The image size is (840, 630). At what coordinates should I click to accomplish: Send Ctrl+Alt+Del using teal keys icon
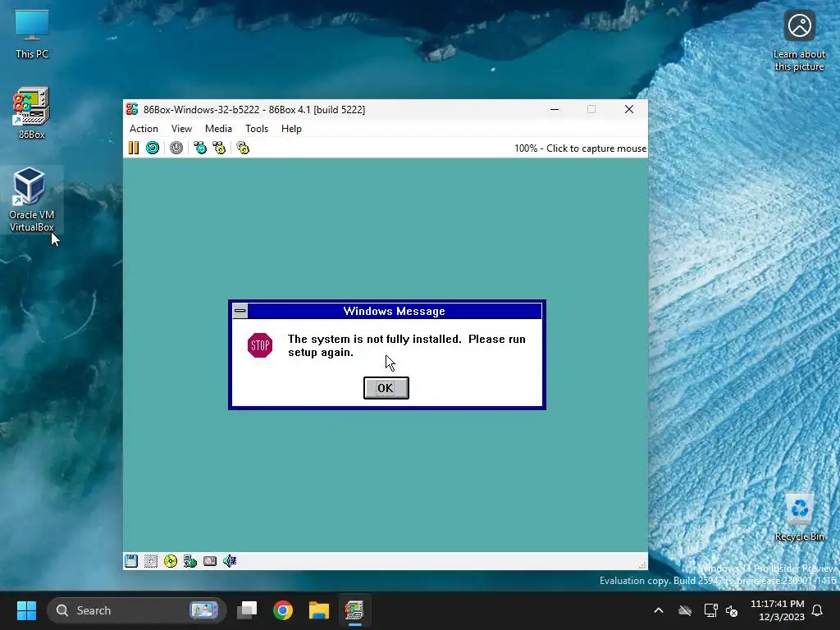(x=200, y=148)
